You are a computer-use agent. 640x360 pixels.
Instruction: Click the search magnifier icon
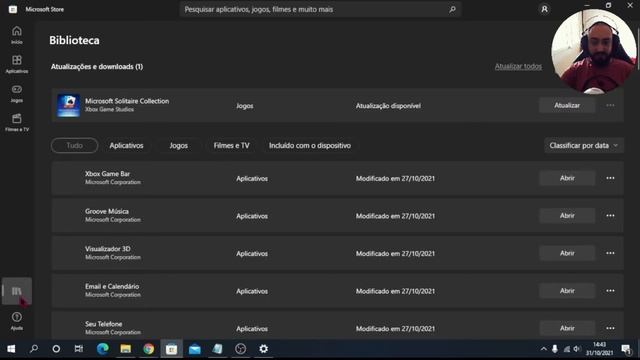[452, 9]
